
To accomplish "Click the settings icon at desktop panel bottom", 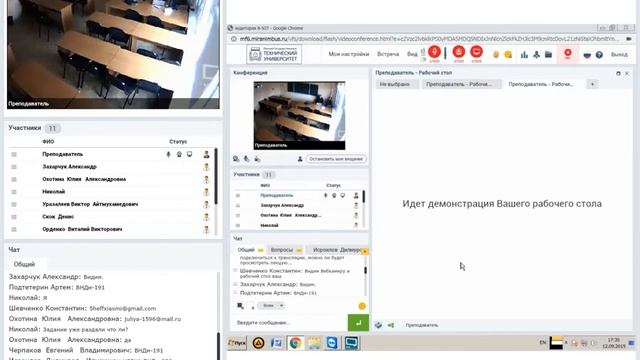I will point(378,325).
